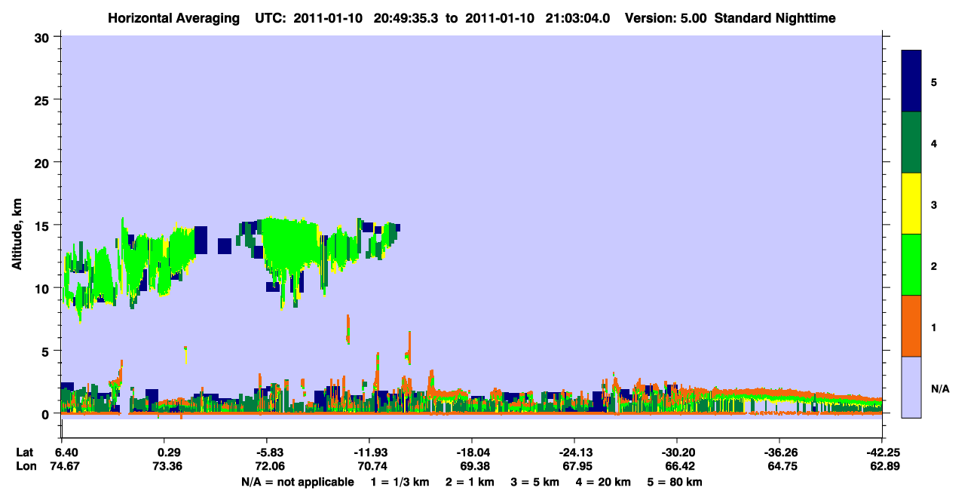The image size is (980, 503).
Task: Click the altitude tick label 0
Action: pyautogui.click(x=47, y=414)
